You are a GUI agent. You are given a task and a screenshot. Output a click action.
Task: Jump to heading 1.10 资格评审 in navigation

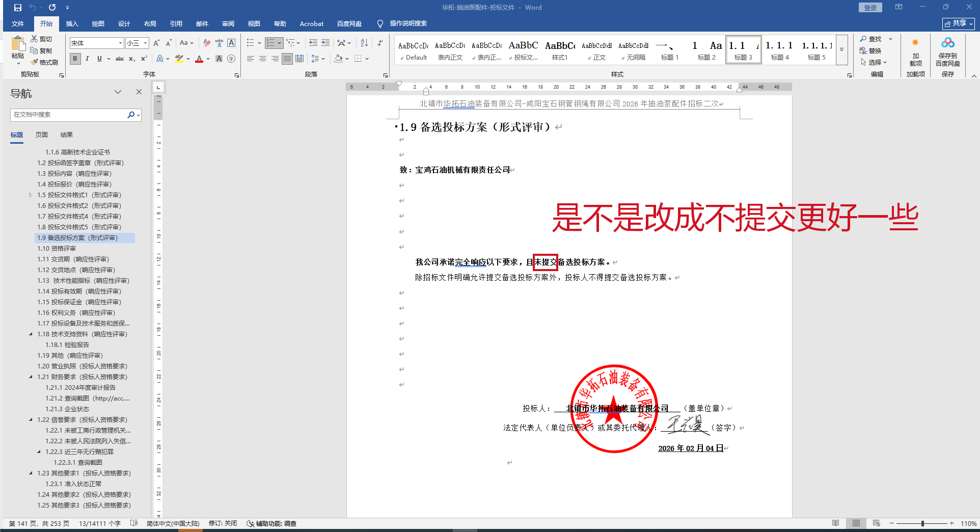click(57, 249)
